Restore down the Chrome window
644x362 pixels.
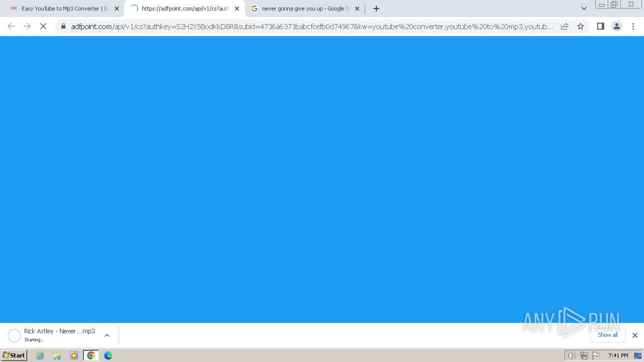pyautogui.click(x=614, y=5)
